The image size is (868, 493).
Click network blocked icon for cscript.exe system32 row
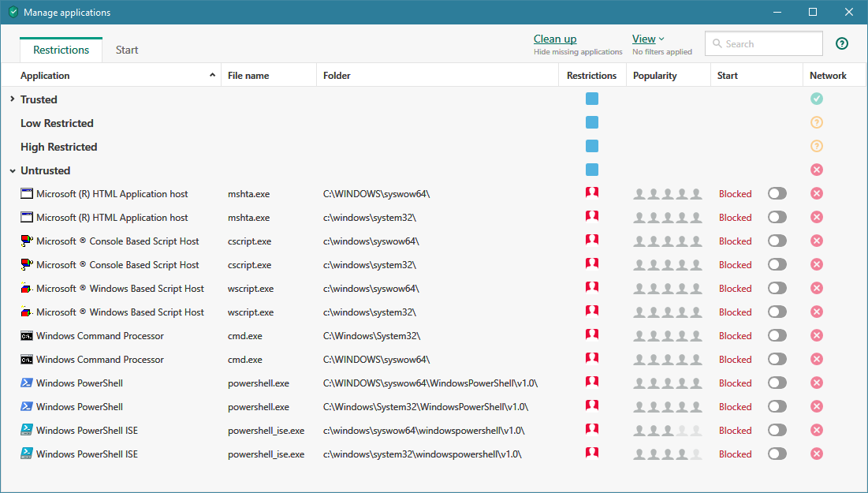click(817, 264)
